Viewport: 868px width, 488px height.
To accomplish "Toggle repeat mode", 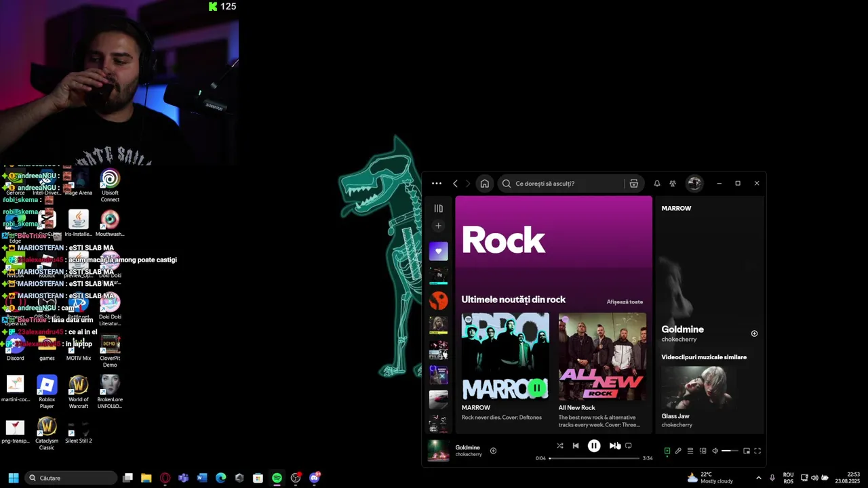I will click(628, 446).
